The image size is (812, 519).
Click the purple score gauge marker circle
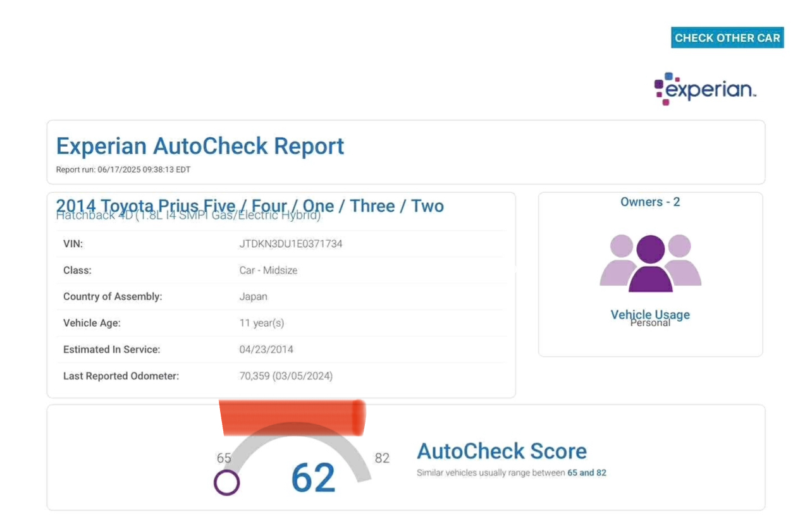coord(226,482)
